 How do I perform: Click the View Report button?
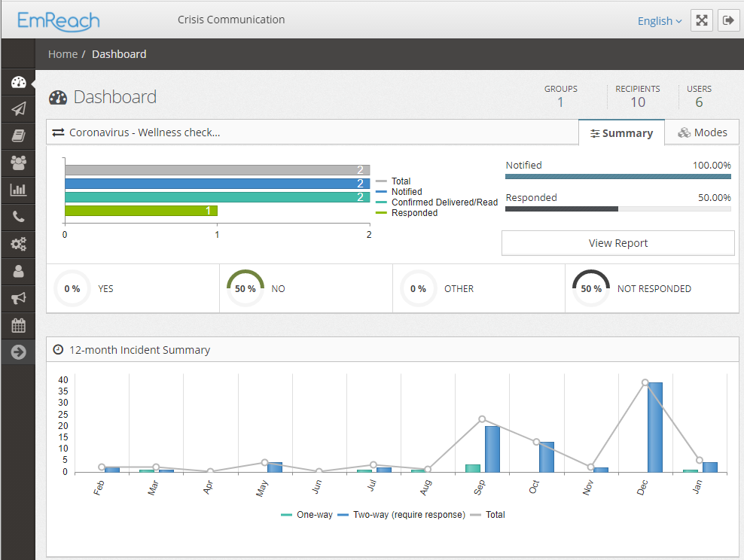point(617,243)
